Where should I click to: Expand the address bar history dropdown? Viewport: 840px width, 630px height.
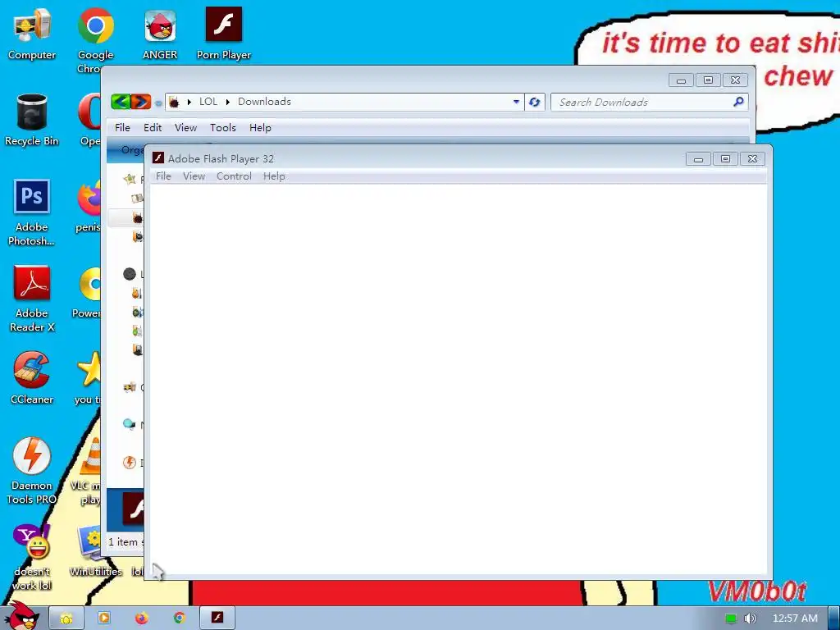point(516,102)
